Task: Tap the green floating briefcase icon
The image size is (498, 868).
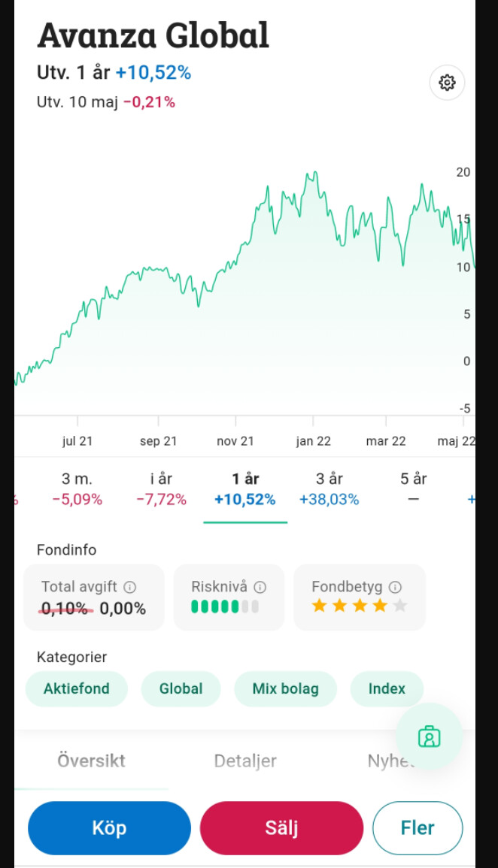Action: (429, 736)
